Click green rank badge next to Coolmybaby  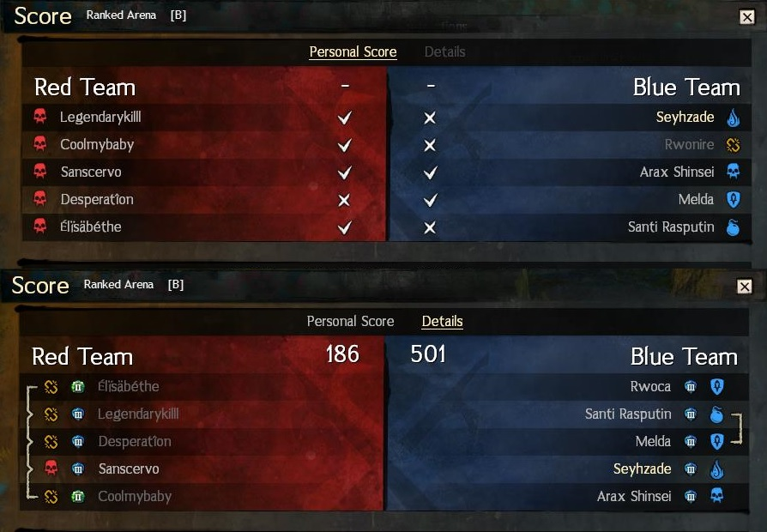(x=78, y=496)
